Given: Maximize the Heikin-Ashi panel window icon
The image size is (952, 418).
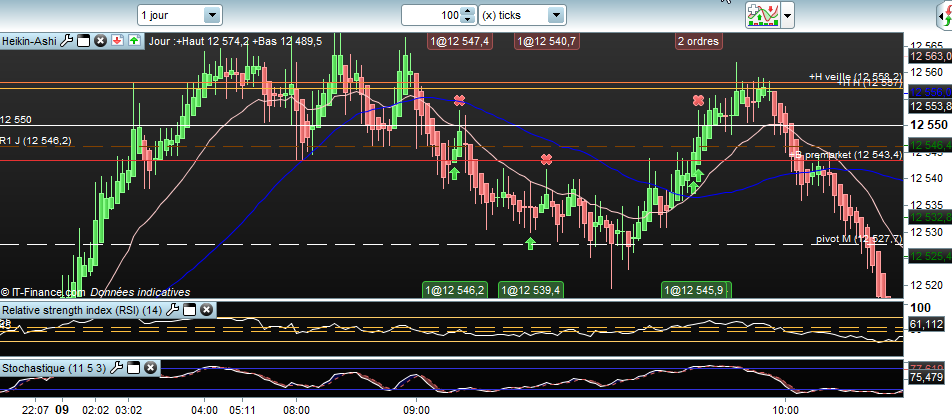Looking at the screenshot, I should pyautogui.click(x=84, y=41).
